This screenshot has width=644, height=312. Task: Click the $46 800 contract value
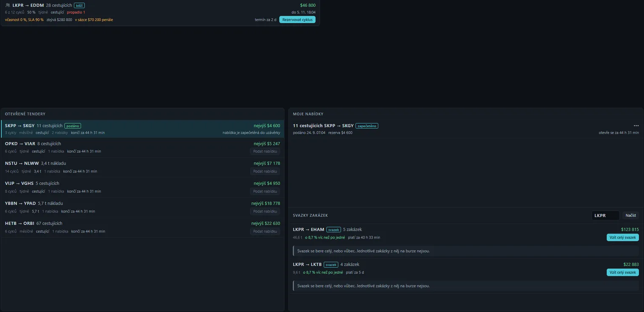tap(308, 6)
